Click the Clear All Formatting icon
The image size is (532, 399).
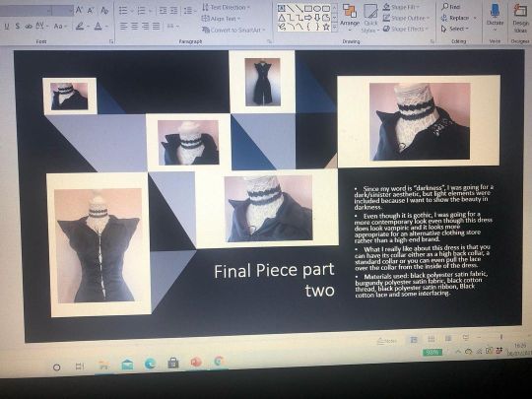click(104, 10)
